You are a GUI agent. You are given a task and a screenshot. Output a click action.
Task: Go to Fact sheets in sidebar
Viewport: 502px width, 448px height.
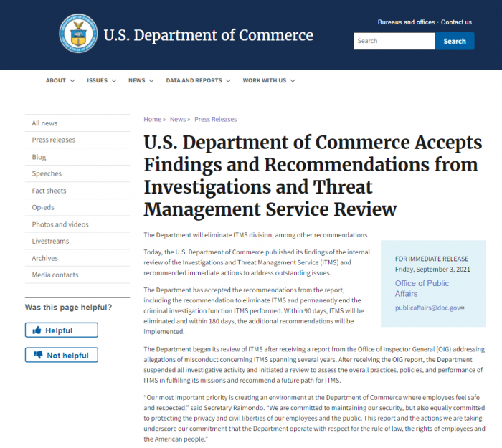[49, 191]
